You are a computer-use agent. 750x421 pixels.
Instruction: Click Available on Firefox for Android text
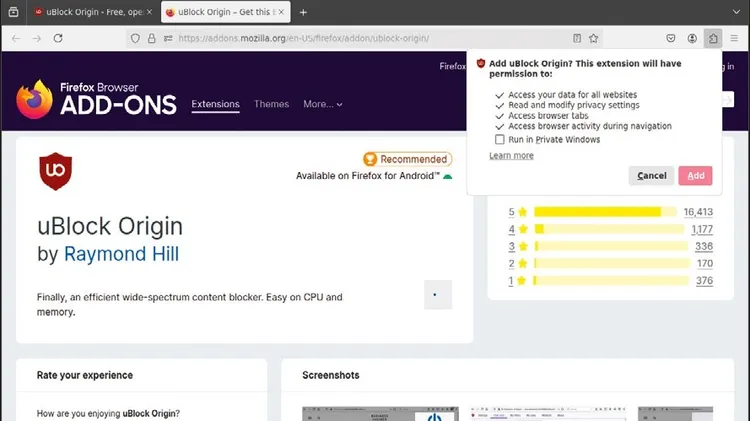tap(367, 176)
